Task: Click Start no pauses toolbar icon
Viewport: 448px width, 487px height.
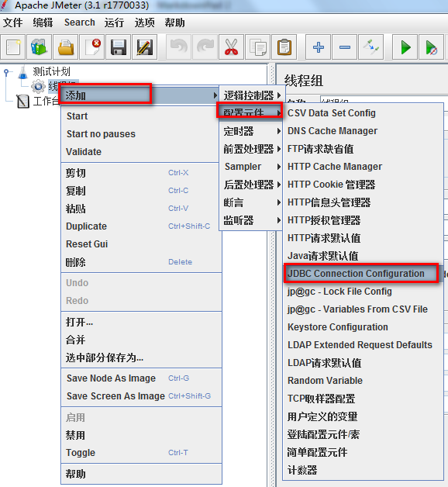Action: coord(431,47)
